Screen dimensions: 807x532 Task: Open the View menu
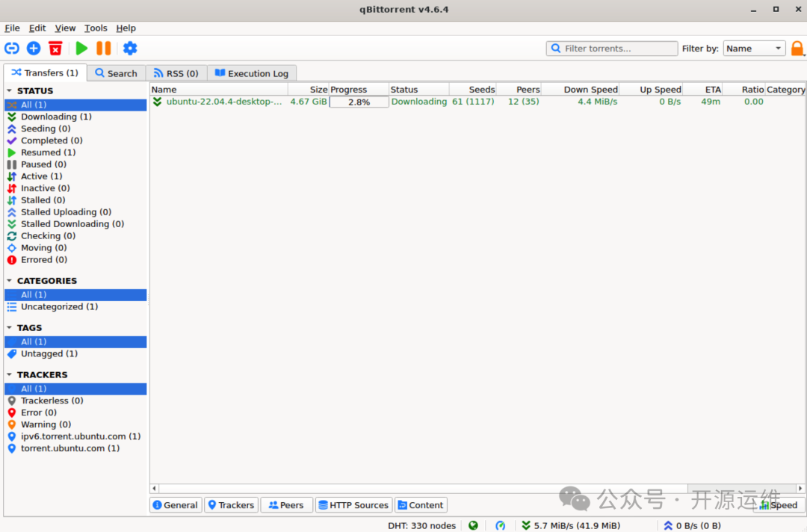[65, 28]
